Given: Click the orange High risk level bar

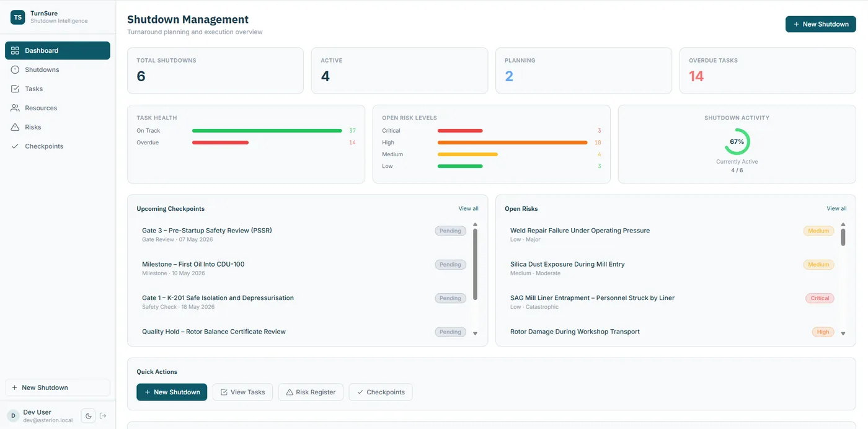Looking at the screenshot, I should coord(513,143).
